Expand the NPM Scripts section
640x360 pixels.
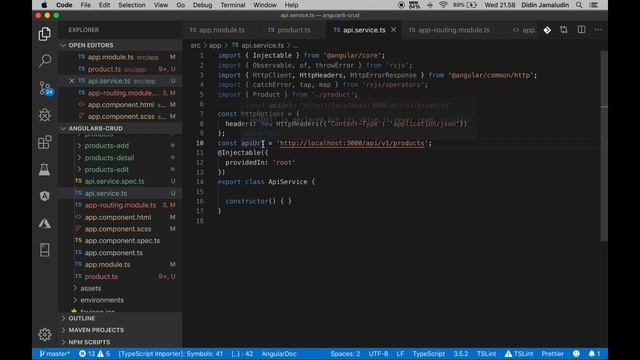coord(121,342)
